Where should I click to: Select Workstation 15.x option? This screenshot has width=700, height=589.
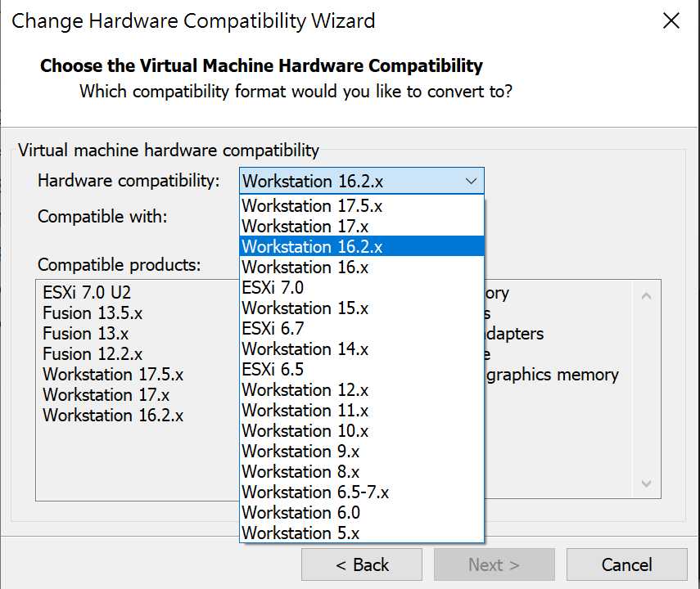point(362,308)
